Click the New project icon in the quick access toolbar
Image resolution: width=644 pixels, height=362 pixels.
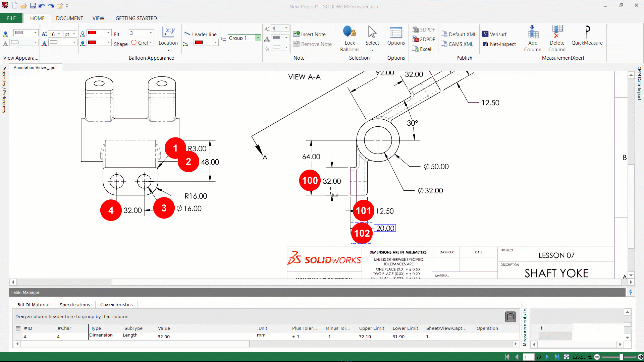click(15, 6)
